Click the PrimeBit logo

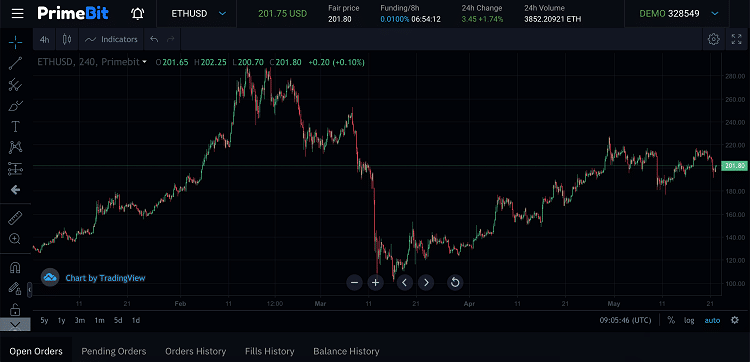73,13
